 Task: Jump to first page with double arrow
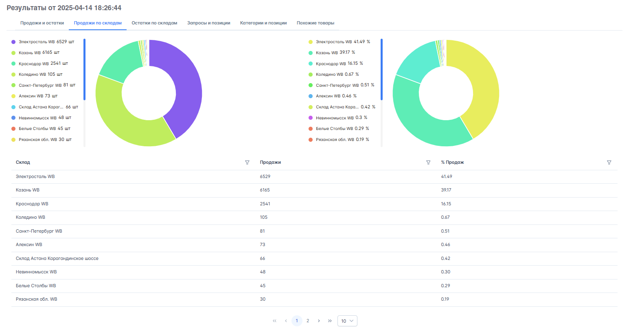(274, 321)
